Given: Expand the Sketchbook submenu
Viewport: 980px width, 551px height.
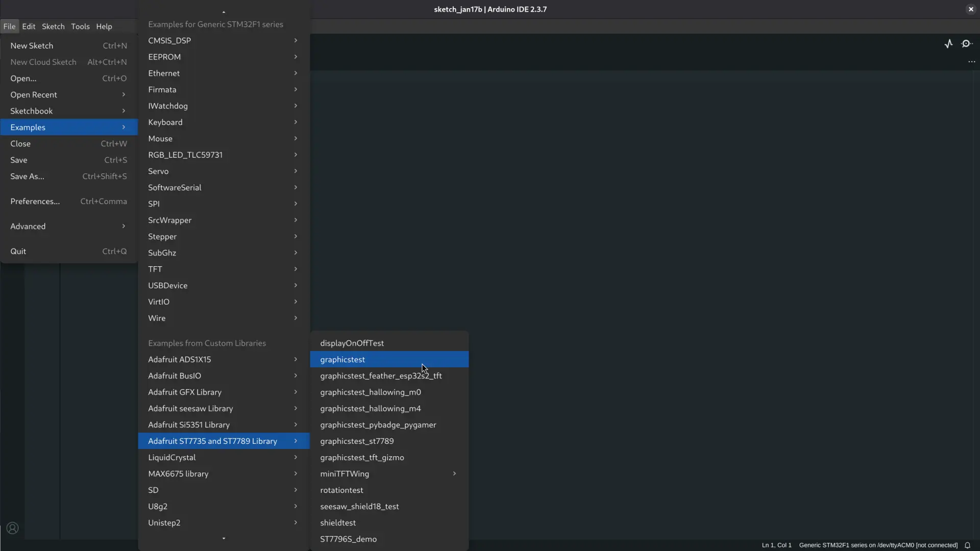Looking at the screenshot, I should pos(69,111).
